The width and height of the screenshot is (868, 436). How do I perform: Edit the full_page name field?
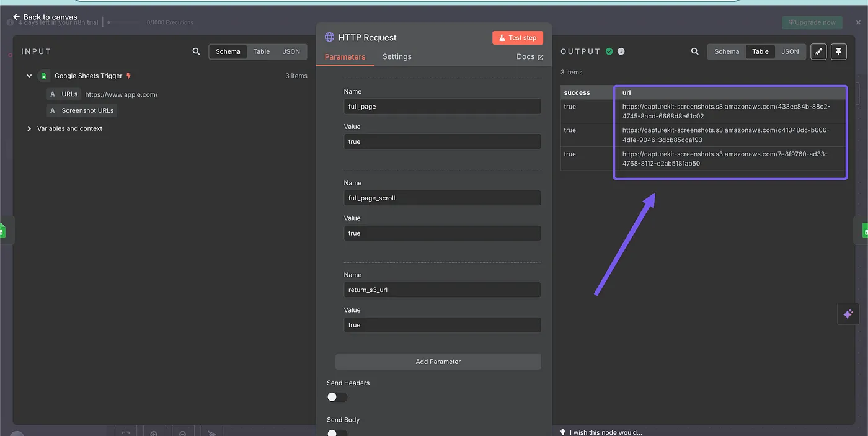(443, 106)
